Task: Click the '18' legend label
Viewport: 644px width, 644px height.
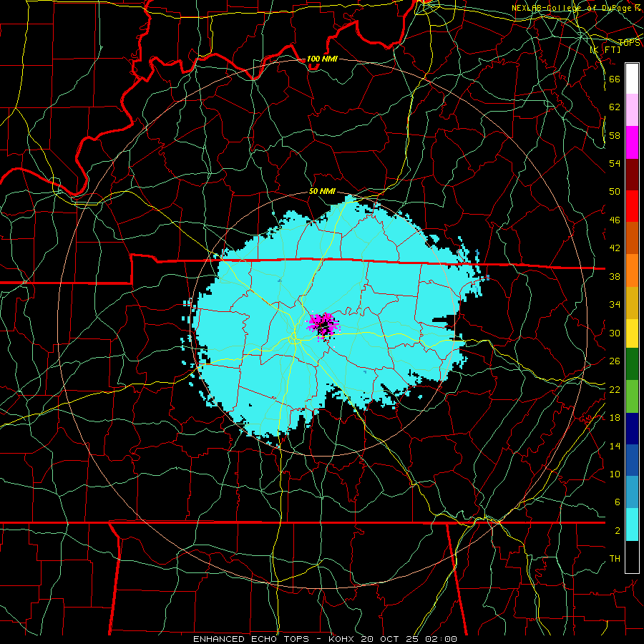Action: [x=615, y=417]
